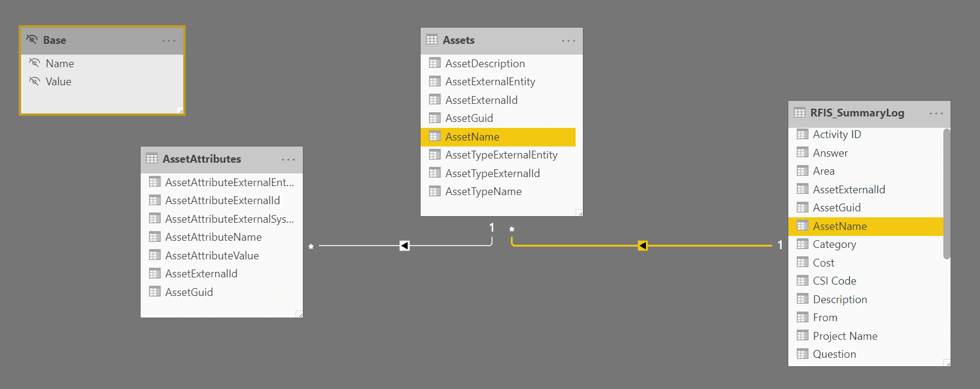Viewport: 980px width, 389px height.
Task: Click the RFIS_SummaryLog table header icon
Action: tap(800, 112)
